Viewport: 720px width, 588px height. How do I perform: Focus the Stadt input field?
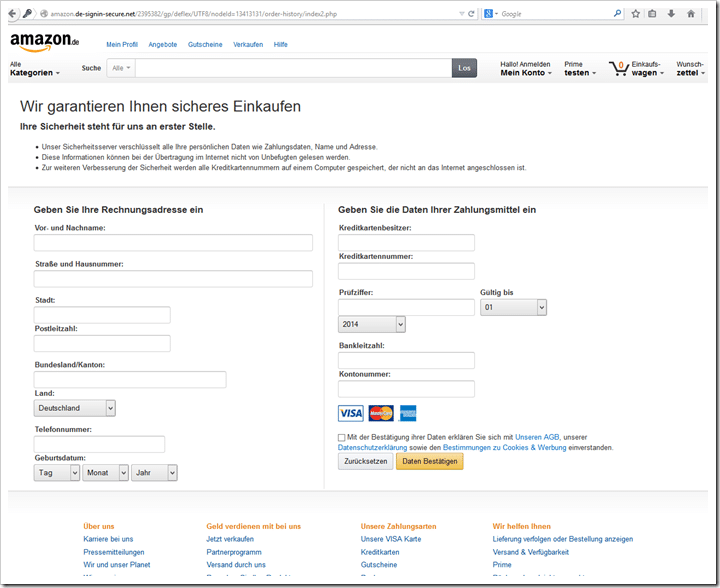point(102,315)
